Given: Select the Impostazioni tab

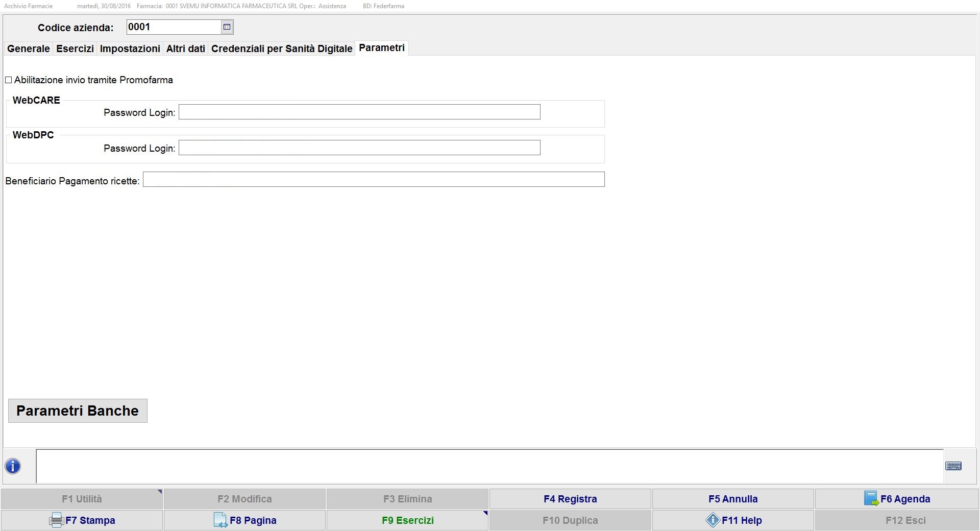Looking at the screenshot, I should [130, 49].
